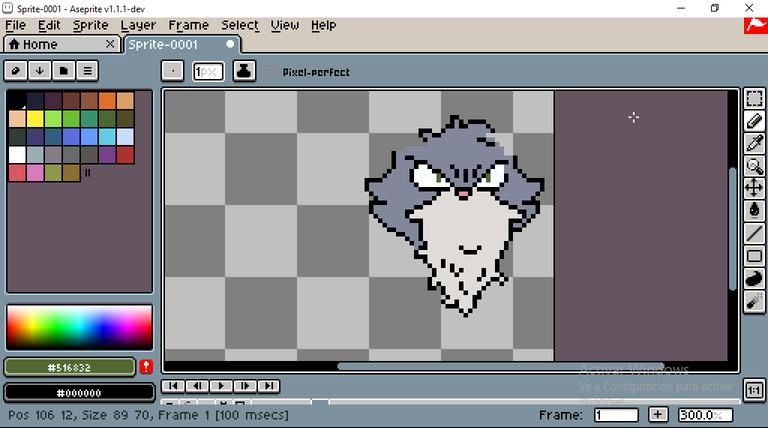Pick the yellow palette swatch
768x428 pixels.
[35, 119]
